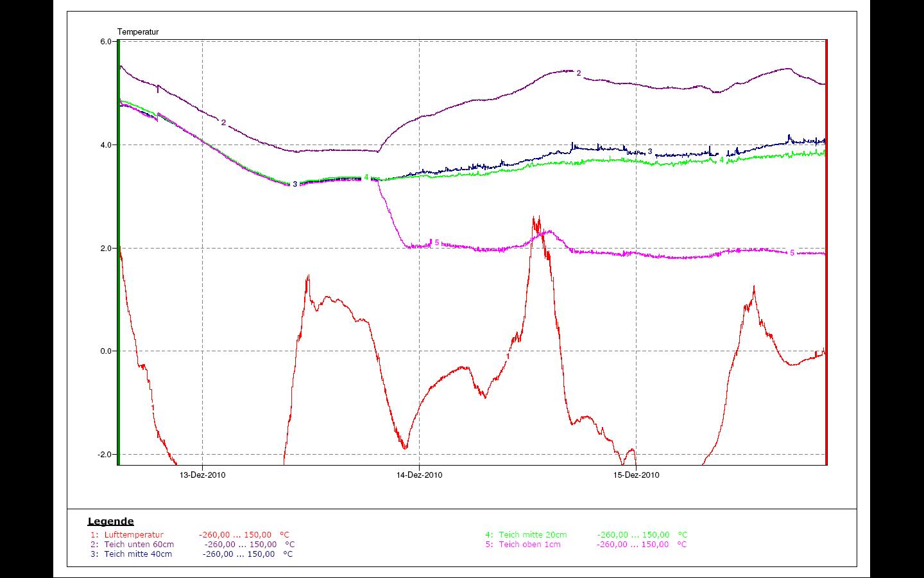Screen dimensions: 924x578
Task: Select the 13-Dez-2010 date label
Action: click(202, 475)
